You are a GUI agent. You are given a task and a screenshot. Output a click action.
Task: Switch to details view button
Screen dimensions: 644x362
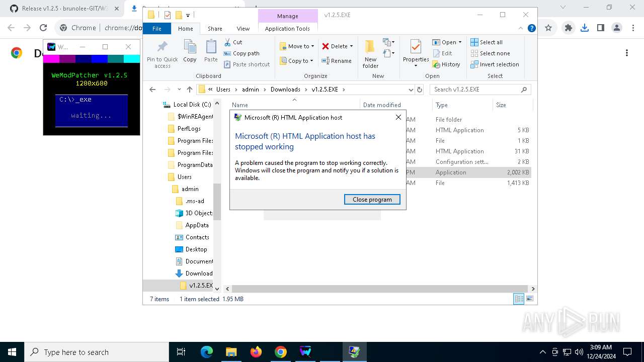[519, 299]
